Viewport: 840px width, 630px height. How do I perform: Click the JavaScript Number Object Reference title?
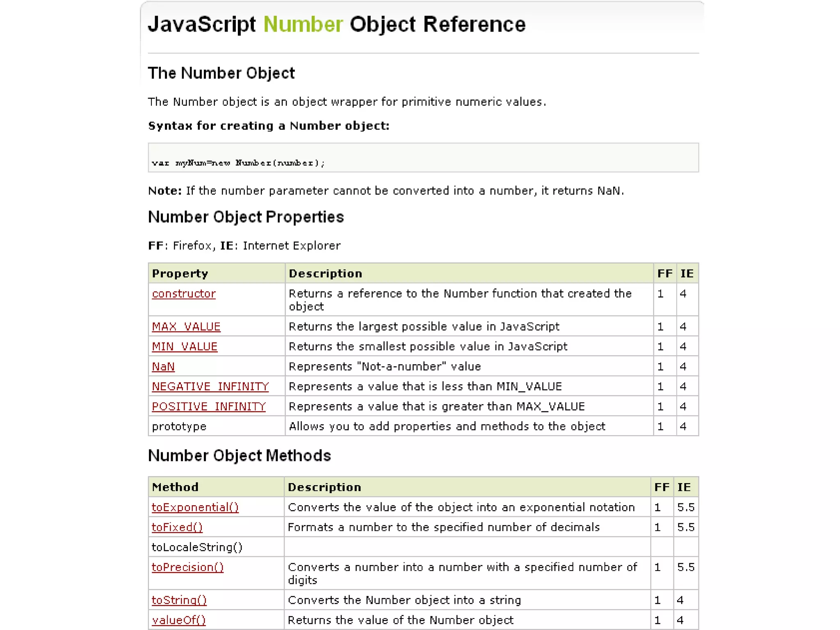pos(336,24)
